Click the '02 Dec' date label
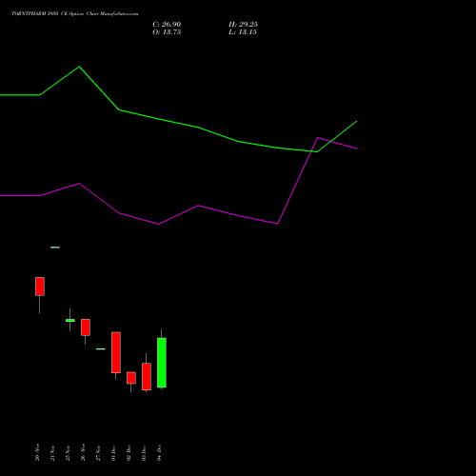The image size is (476, 476). pyautogui.click(x=129, y=453)
